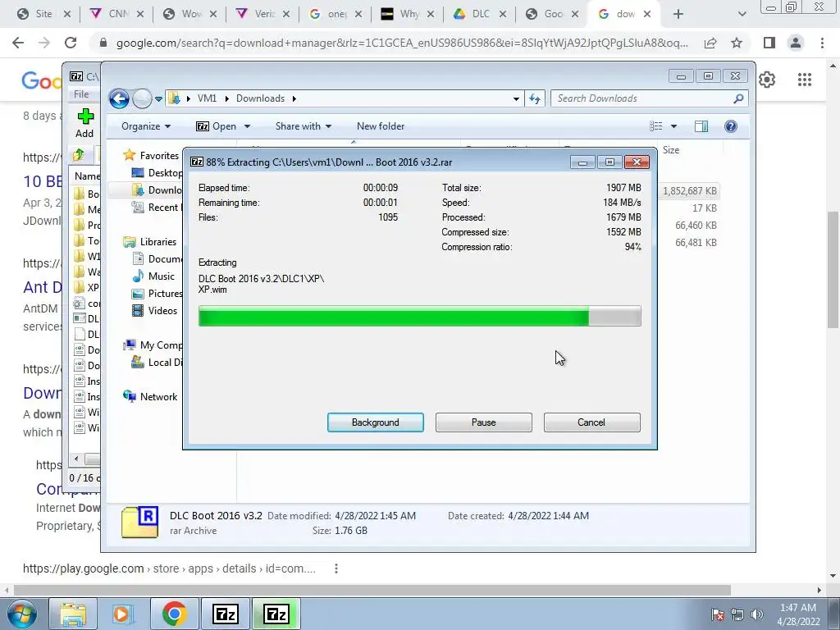Screen dimensions: 840x630
Task: Open Music library
Action: 153,276
